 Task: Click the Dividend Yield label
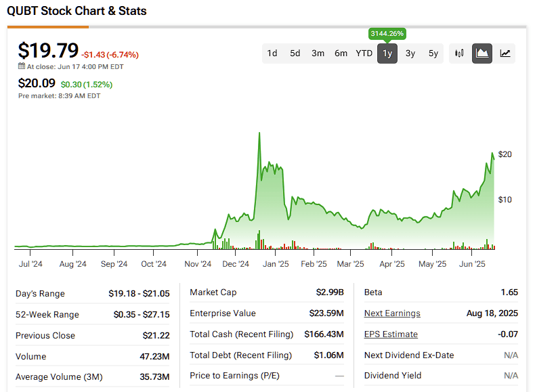click(x=393, y=376)
